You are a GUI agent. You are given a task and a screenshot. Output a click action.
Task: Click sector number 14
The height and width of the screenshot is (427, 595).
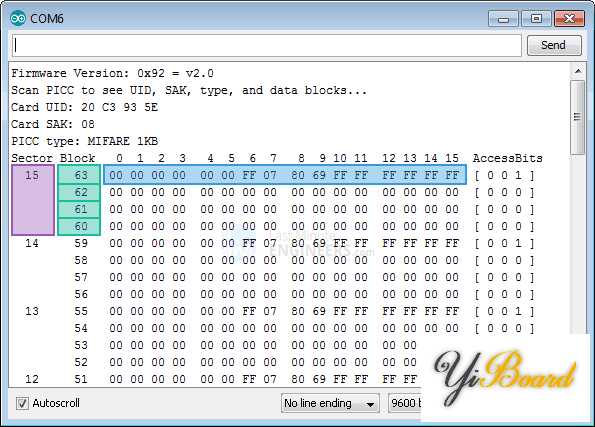click(x=32, y=243)
